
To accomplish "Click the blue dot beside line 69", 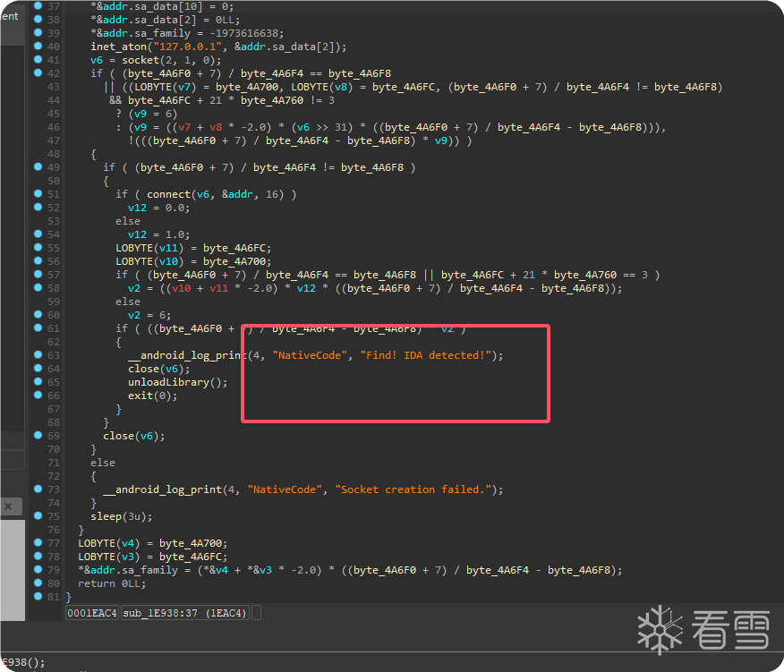I will click(x=38, y=435).
